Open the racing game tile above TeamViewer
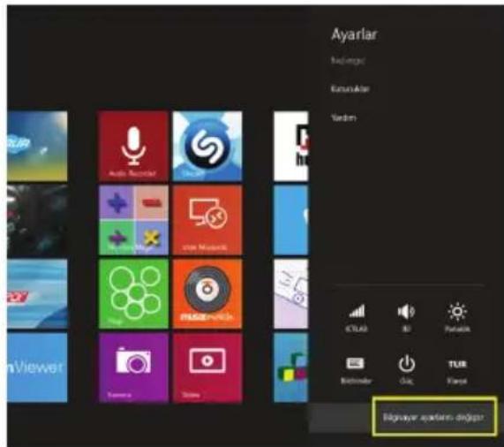This screenshot has width=504, height=447. click(x=37, y=294)
